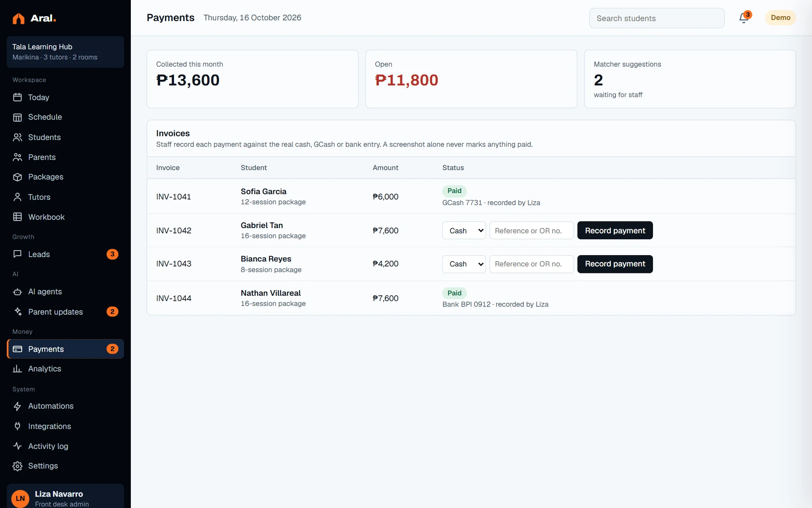Click the Parents icon in sidebar

(17, 157)
